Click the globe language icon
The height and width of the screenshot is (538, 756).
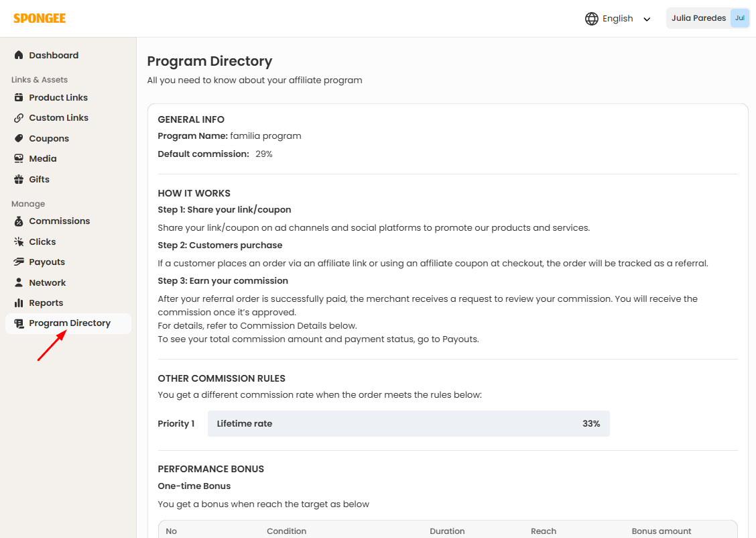(591, 19)
